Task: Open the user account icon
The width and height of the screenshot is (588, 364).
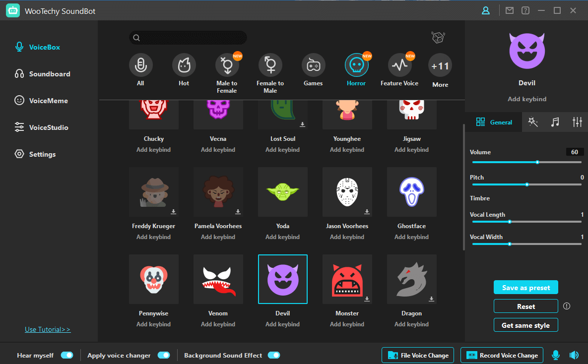Action: coord(486,10)
